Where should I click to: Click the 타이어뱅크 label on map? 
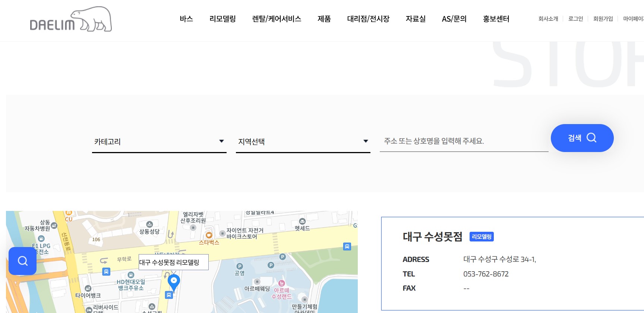tap(88, 295)
